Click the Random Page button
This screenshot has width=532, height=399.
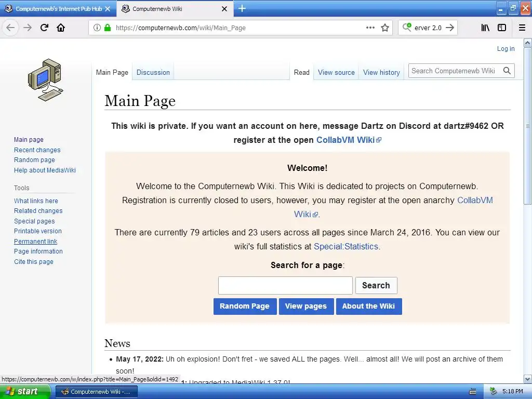(x=245, y=306)
